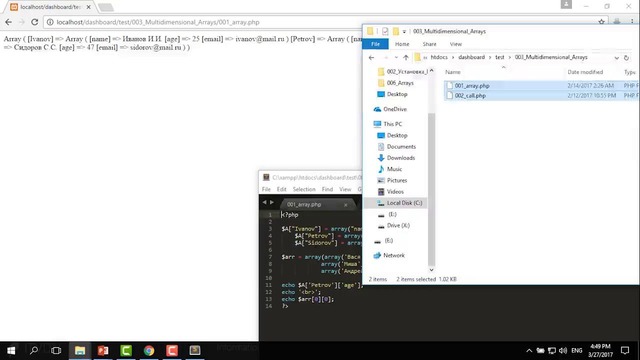Change the ENG input language
The width and height of the screenshot is (640, 360).
point(577,351)
